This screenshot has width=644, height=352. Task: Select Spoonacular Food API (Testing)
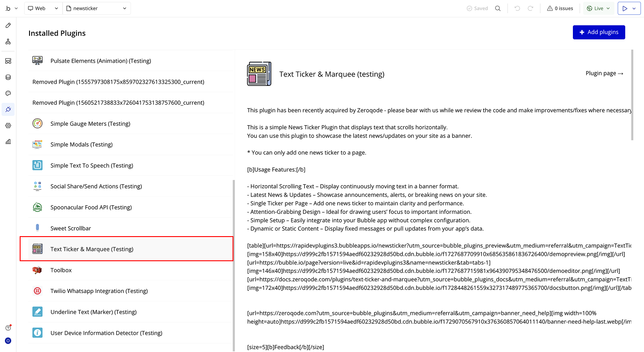tap(131, 207)
